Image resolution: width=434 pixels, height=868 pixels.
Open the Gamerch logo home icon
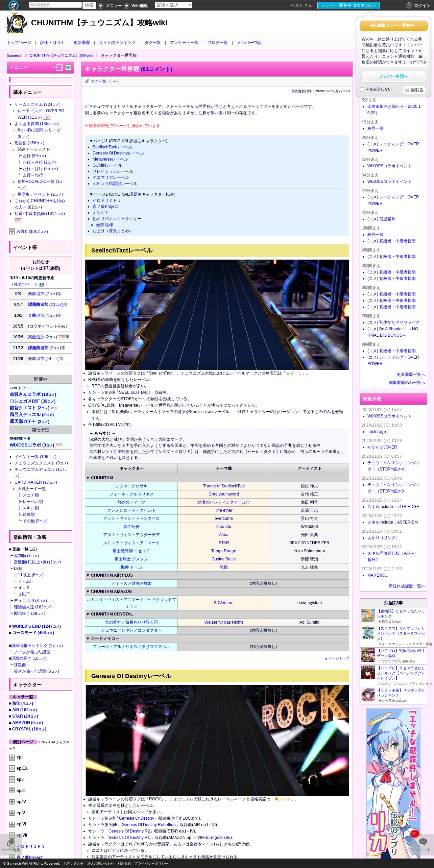(14, 5)
